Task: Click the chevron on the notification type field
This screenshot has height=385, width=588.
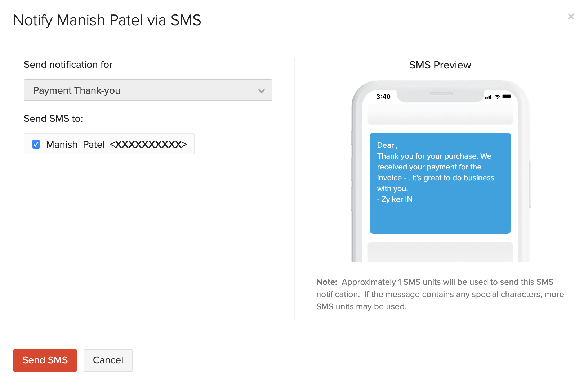Action: [262, 91]
